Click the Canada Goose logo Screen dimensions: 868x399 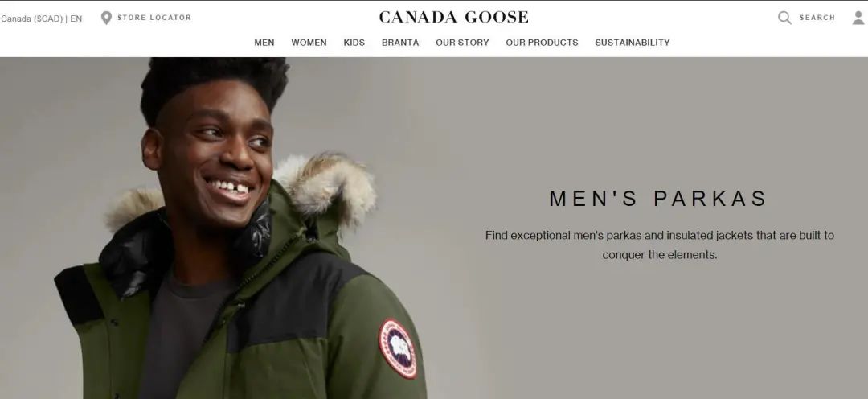(453, 17)
